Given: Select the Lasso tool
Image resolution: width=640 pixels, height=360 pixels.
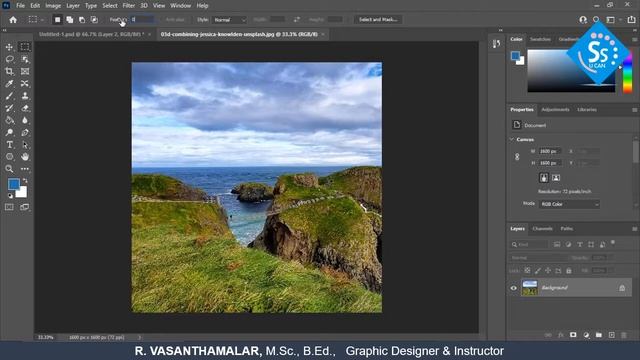Looking at the screenshot, I should pyautogui.click(x=9, y=59).
